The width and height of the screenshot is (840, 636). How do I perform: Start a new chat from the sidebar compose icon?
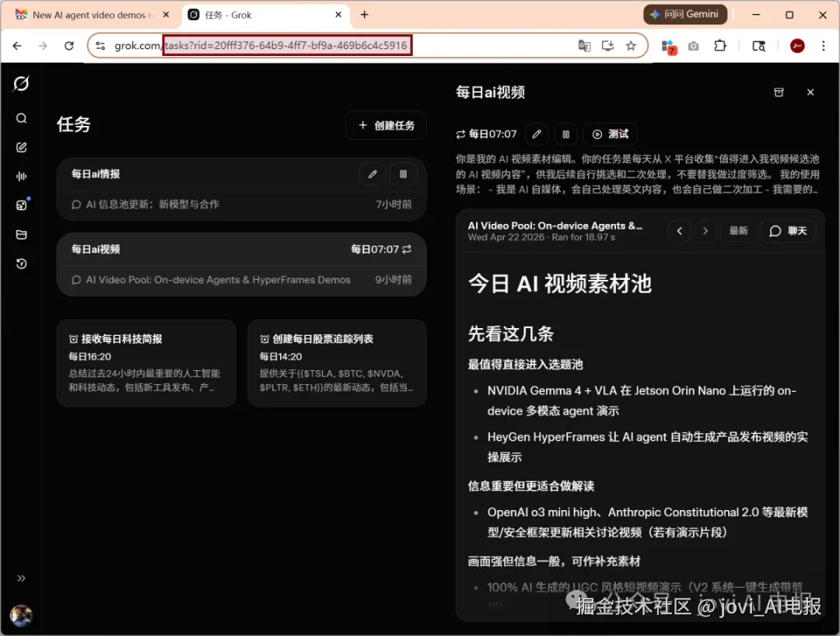click(x=22, y=147)
